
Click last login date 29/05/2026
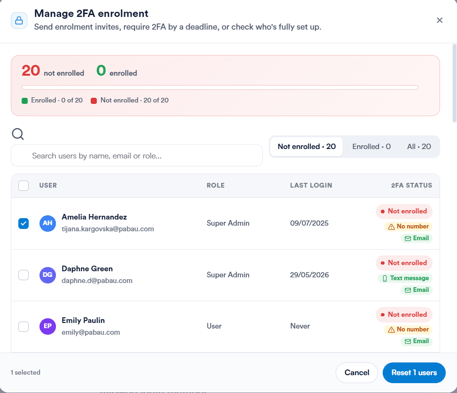pos(309,275)
